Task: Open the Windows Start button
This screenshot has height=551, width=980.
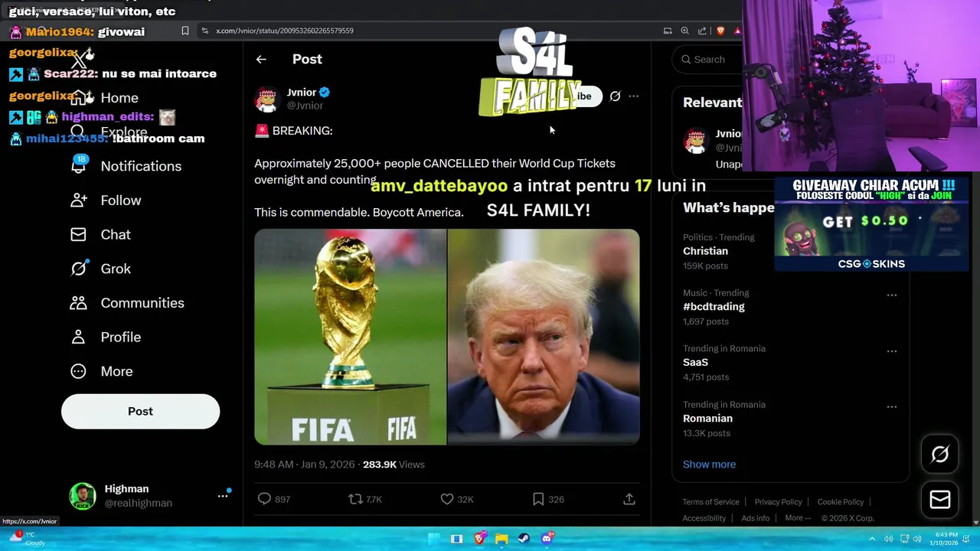Action: (x=434, y=539)
